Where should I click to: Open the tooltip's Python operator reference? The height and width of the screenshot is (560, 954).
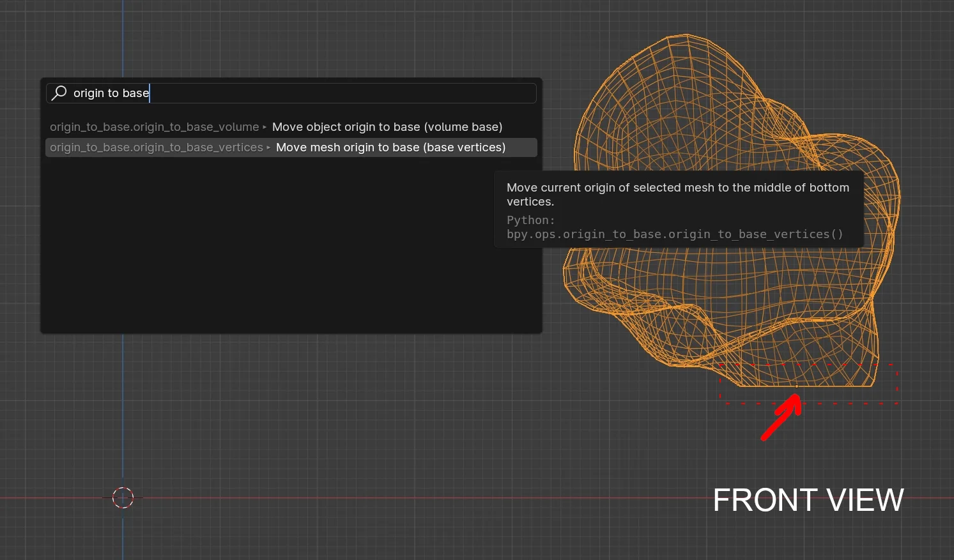click(x=674, y=234)
